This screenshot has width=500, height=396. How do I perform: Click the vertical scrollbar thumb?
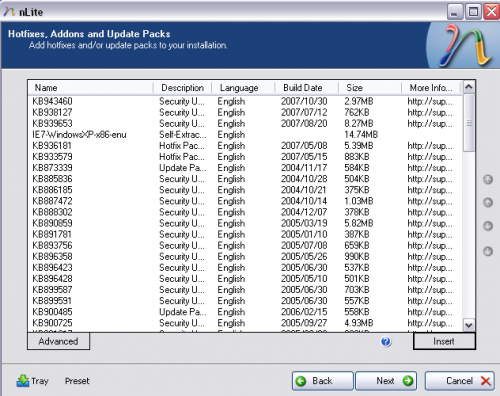coord(469,123)
